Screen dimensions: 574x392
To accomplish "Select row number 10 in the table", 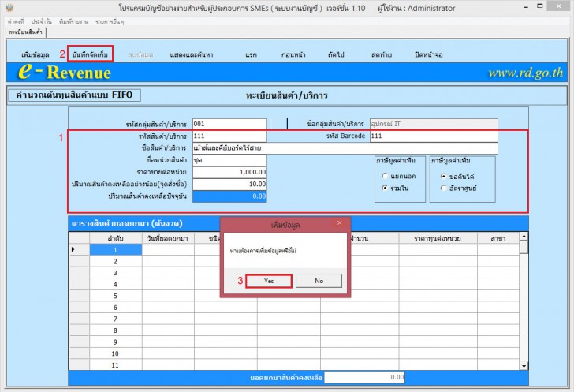I will (115, 353).
